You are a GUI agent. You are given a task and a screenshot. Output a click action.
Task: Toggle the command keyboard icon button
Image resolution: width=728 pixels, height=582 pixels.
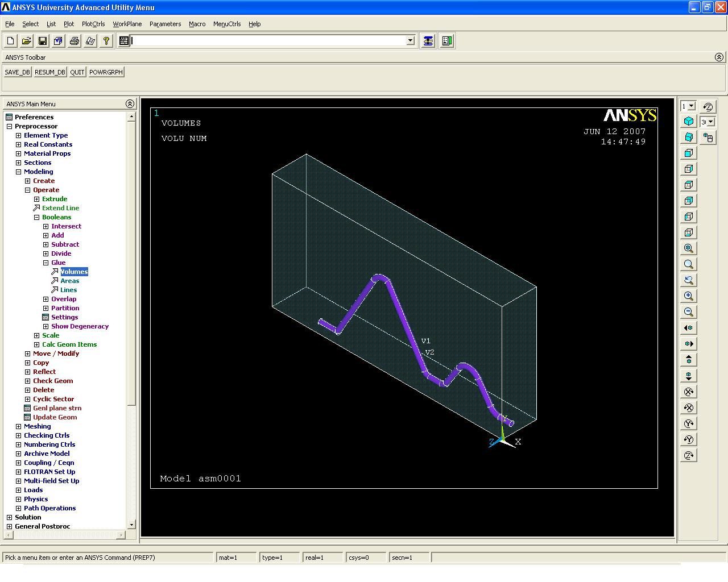[x=124, y=41]
